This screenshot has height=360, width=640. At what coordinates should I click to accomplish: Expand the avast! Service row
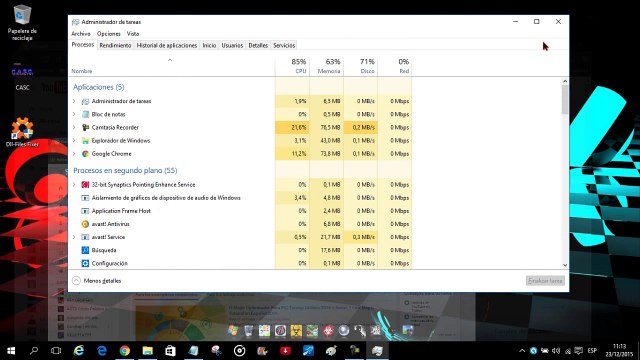click(x=74, y=237)
